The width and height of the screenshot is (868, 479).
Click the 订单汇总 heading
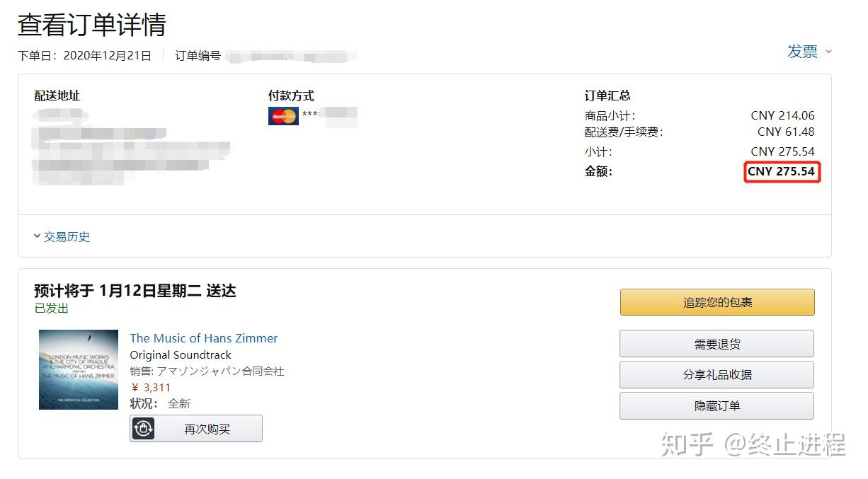(607, 96)
